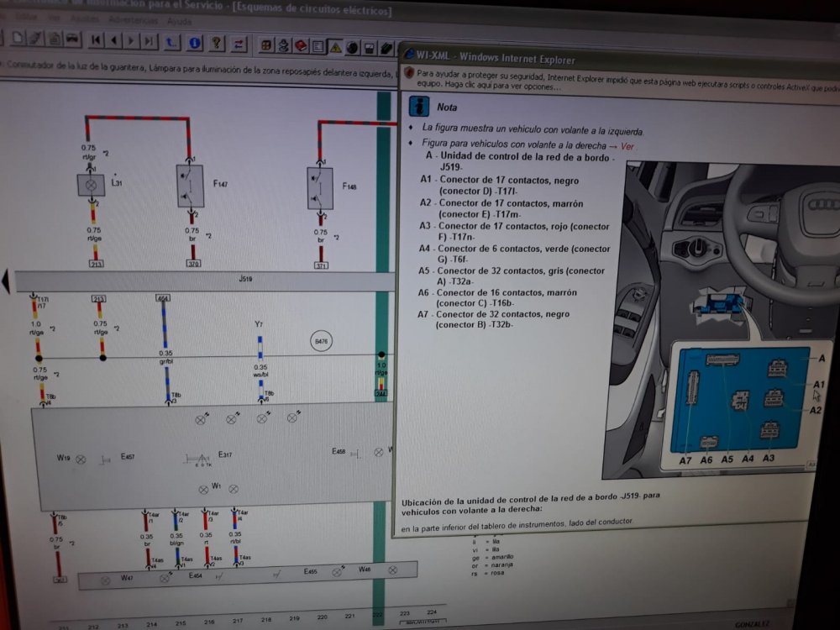The image size is (840, 630).
Task: Click the black left arrow at diagram edge
Action: [6, 281]
